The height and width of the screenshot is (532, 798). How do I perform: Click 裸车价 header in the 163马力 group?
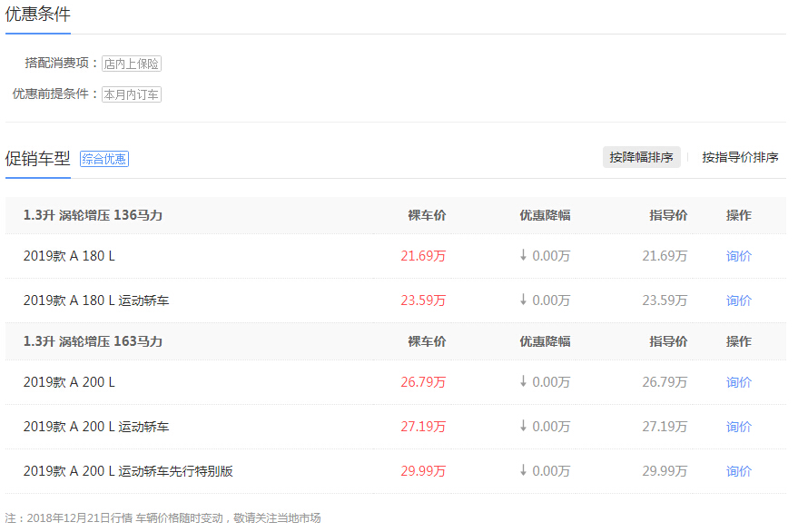pos(427,341)
